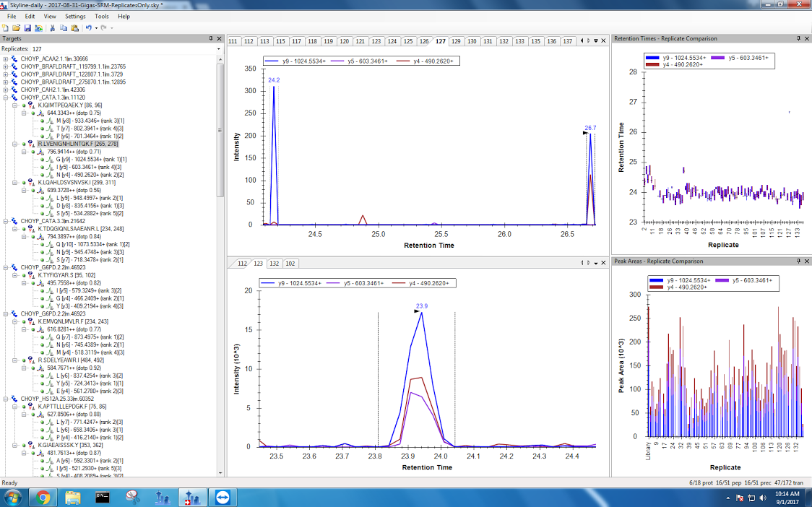
Task: Select the G [y9] 1024.5534+ transition
Action: (85, 159)
